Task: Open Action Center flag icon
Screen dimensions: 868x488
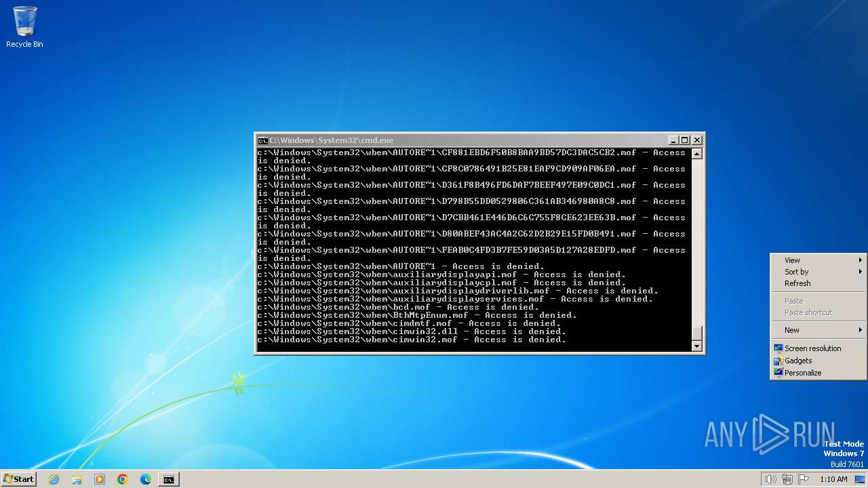Action: (804, 479)
